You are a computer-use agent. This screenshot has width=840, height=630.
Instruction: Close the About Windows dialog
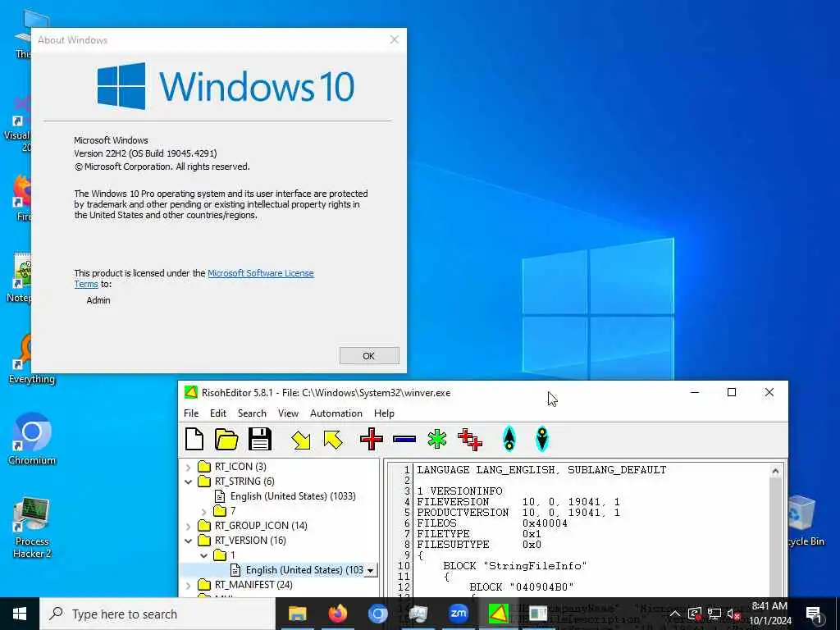point(395,39)
